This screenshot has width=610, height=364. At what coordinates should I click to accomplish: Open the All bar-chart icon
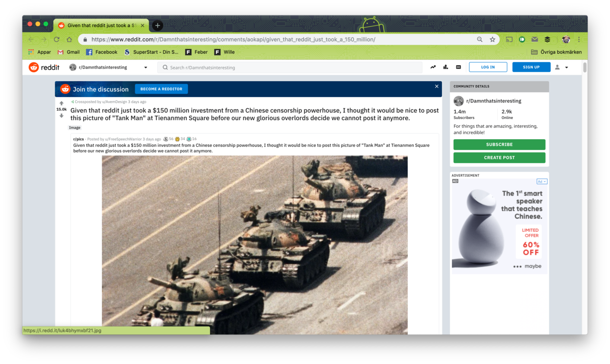[x=446, y=67]
